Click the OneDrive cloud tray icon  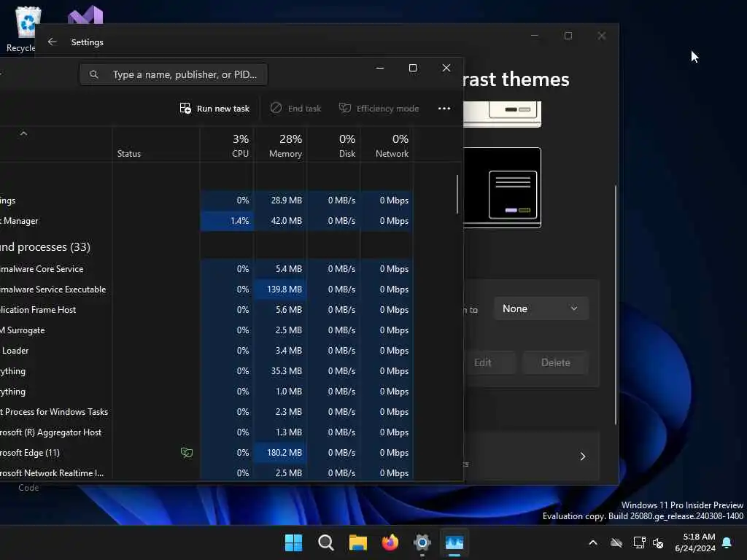coord(616,542)
